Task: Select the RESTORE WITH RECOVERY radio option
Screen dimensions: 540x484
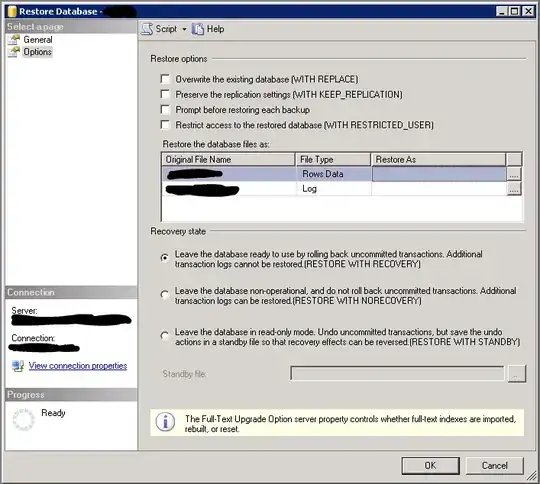Action: pos(165,258)
